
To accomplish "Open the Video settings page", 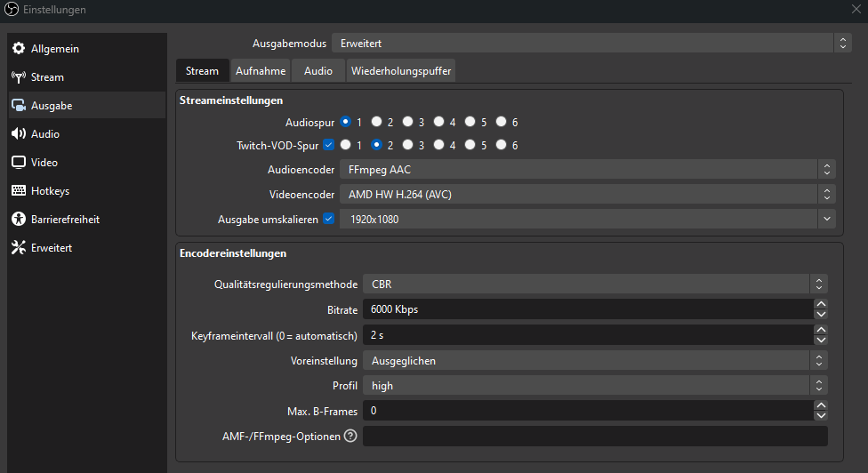I will [87, 162].
